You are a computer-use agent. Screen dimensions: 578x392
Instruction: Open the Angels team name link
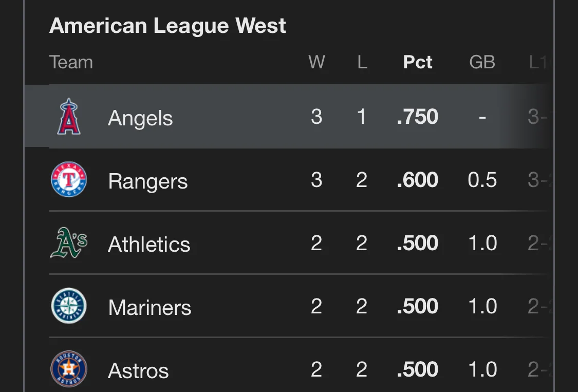(x=140, y=118)
